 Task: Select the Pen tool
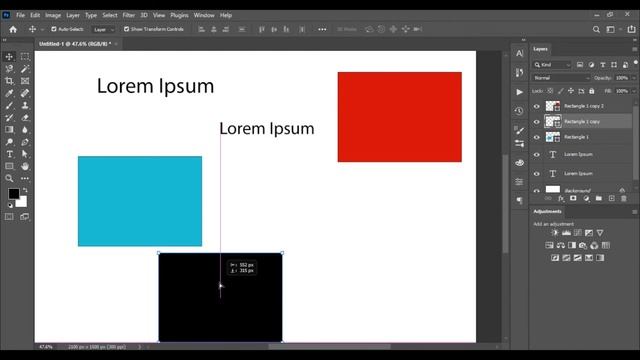[25, 142]
